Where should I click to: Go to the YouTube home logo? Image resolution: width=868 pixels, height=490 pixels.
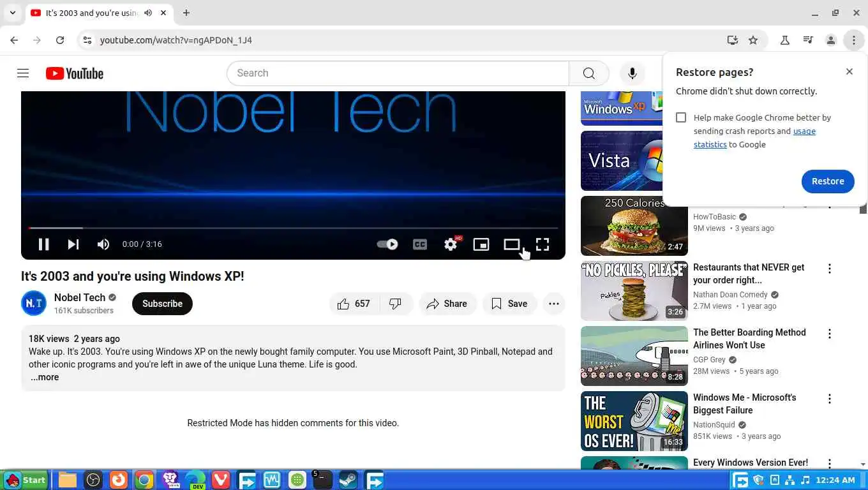coord(75,73)
